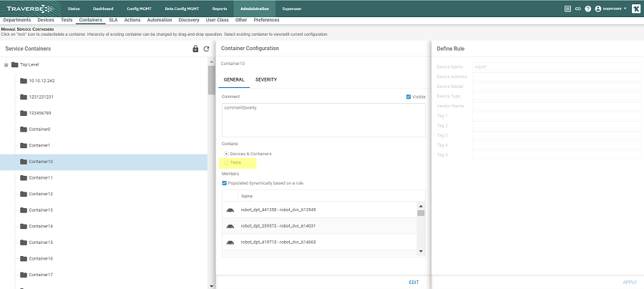644x289 pixels.
Task: Click the APPLY button
Action: [x=630, y=283]
